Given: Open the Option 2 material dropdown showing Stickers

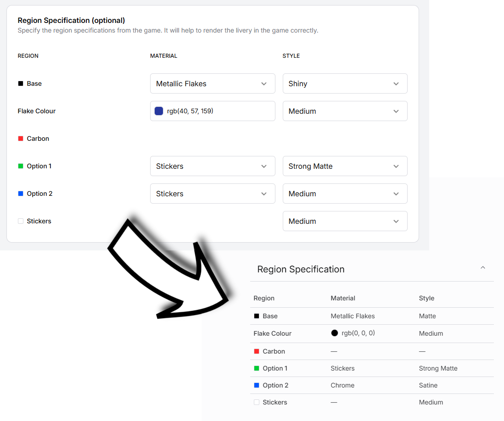Looking at the screenshot, I should tap(213, 194).
